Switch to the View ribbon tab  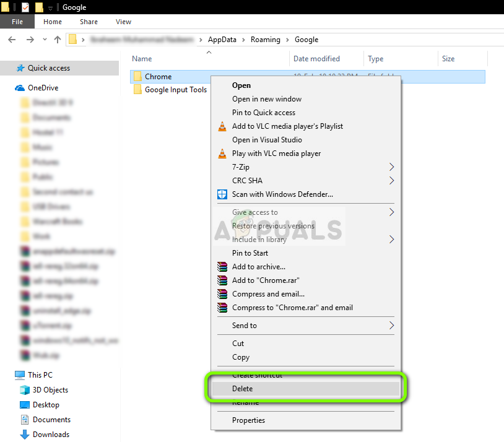tap(123, 22)
